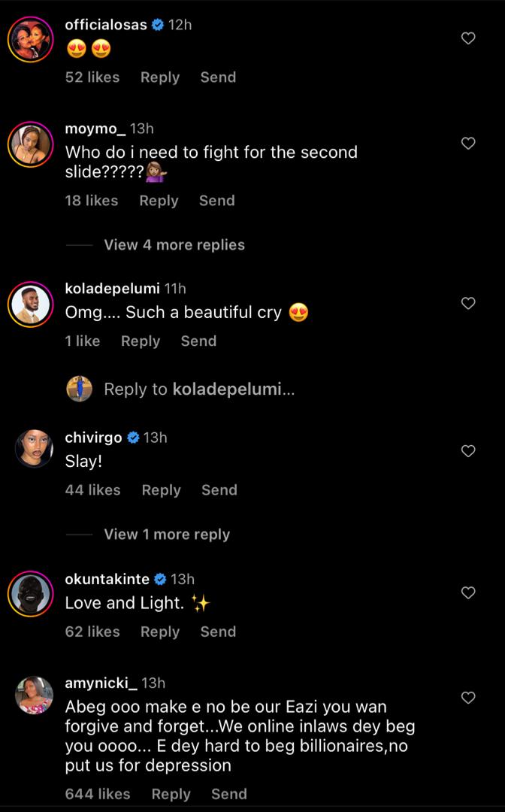Reply to officialosas comment
The width and height of the screenshot is (505, 812).
click(160, 77)
